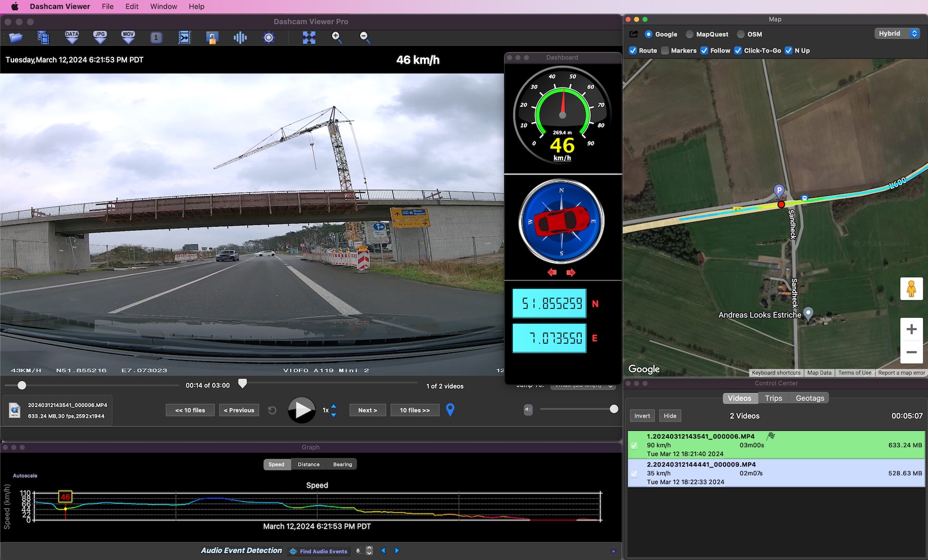This screenshot has height=560, width=928.
Task: Click the video position slider knob
Action: pyautogui.click(x=22, y=385)
